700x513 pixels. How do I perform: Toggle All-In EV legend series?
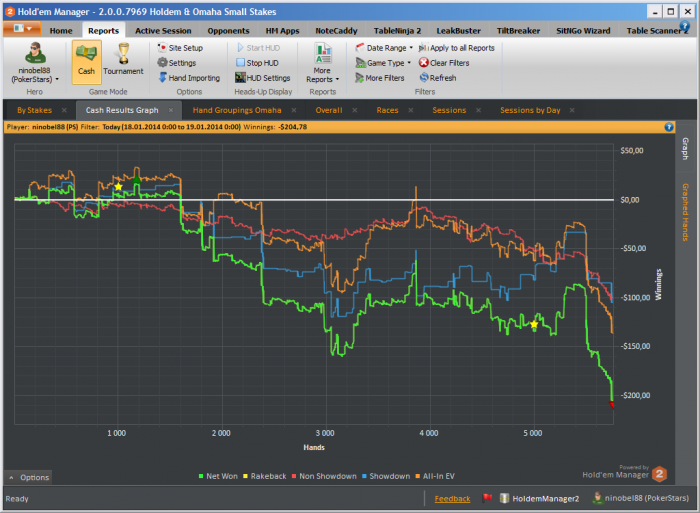point(435,476)
